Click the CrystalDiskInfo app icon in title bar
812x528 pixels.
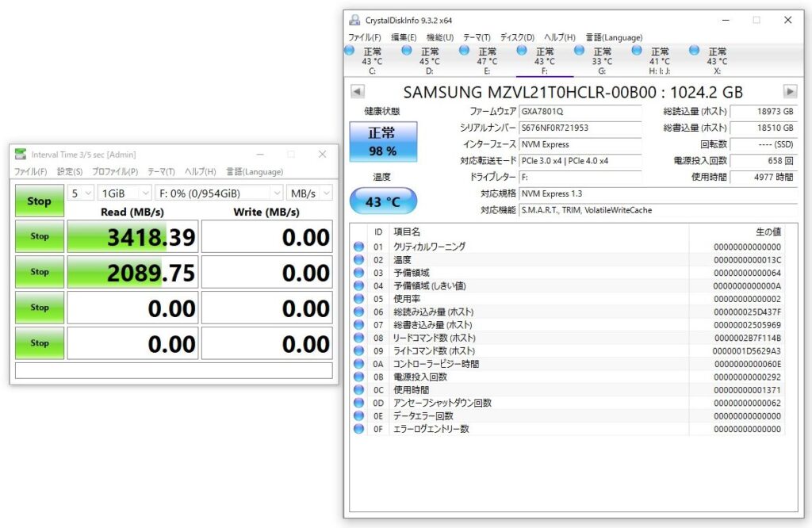(x=354, y=20)
